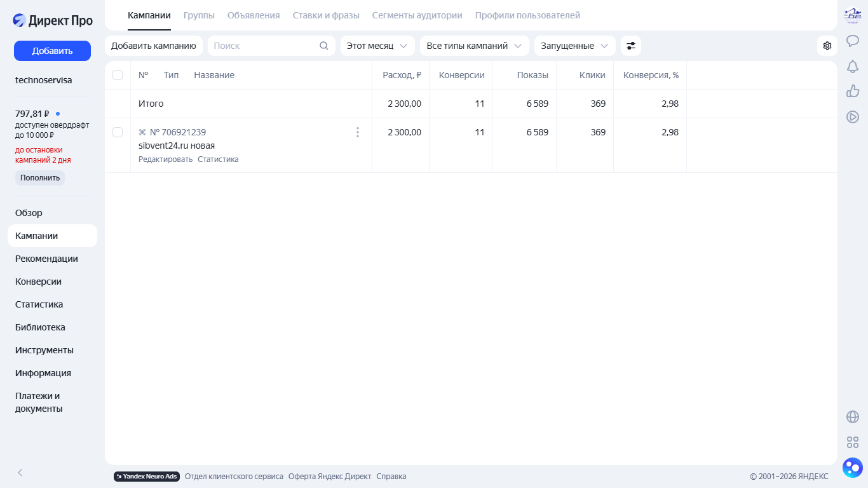Open Платежи и документы in sidebar
Image resolution: width=868 pixels, height=488 pixels.
pos(52,402)
